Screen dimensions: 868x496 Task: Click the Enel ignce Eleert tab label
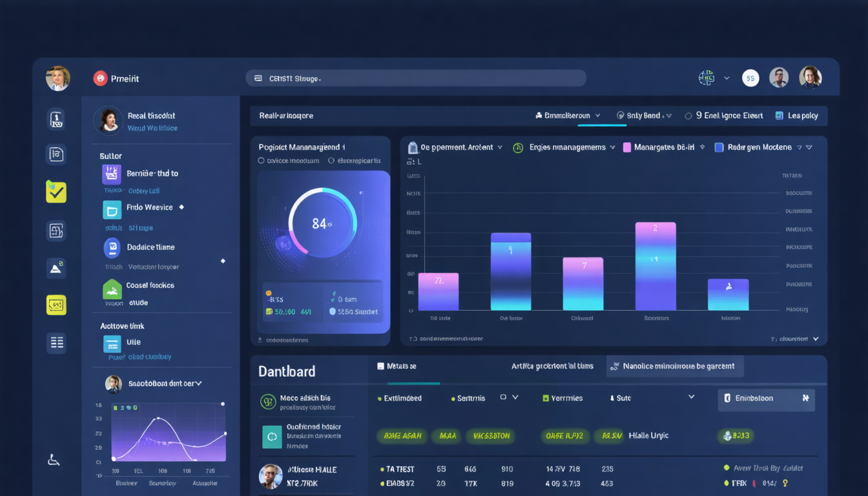point(729,116)
